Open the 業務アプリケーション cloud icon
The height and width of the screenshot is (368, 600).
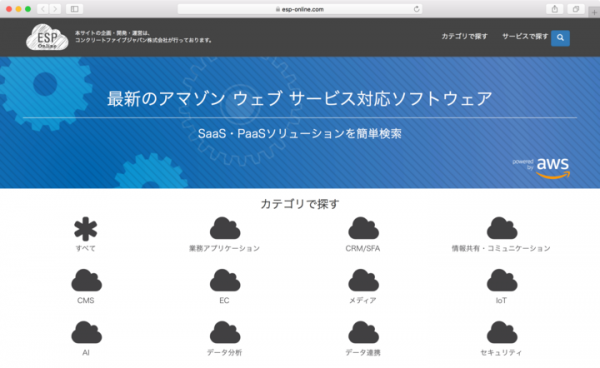point(225,228)
